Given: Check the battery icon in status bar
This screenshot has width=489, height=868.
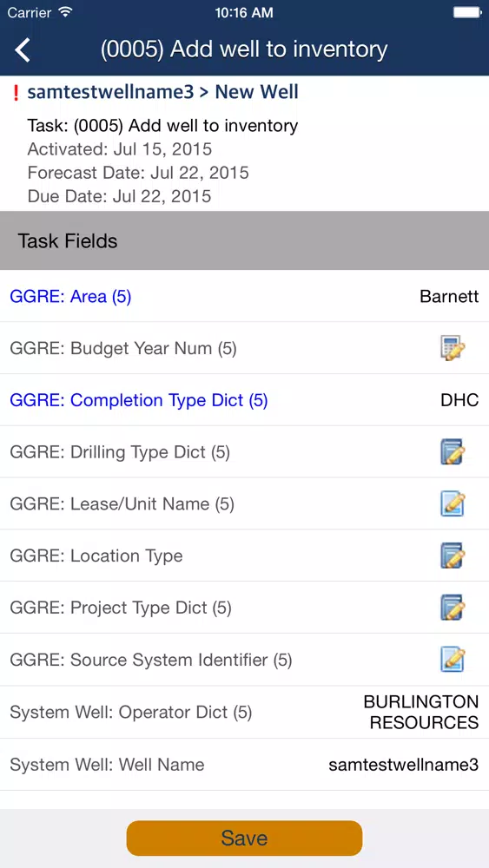Looking at the screenshot, I should pyautogui.click(x=467, y=12).
